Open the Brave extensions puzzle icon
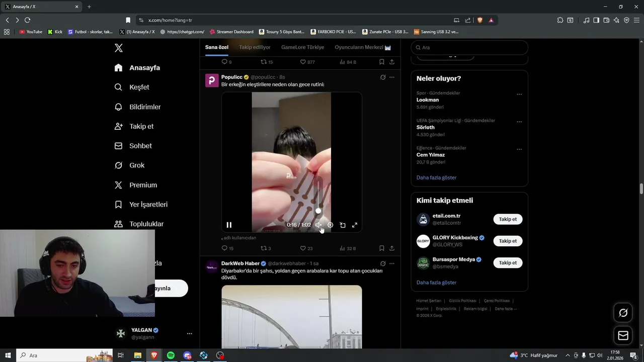Screen dimensions: 644x362 (x=560, y=20)
